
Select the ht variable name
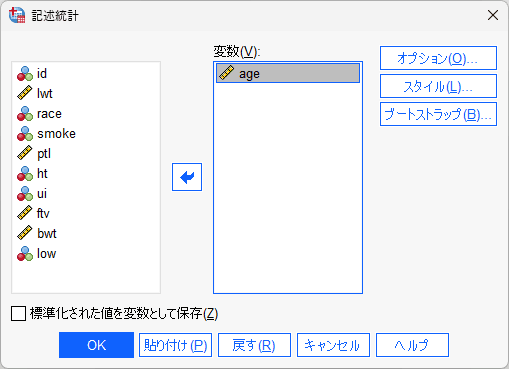pyautogui.click(x=42, y=174)
